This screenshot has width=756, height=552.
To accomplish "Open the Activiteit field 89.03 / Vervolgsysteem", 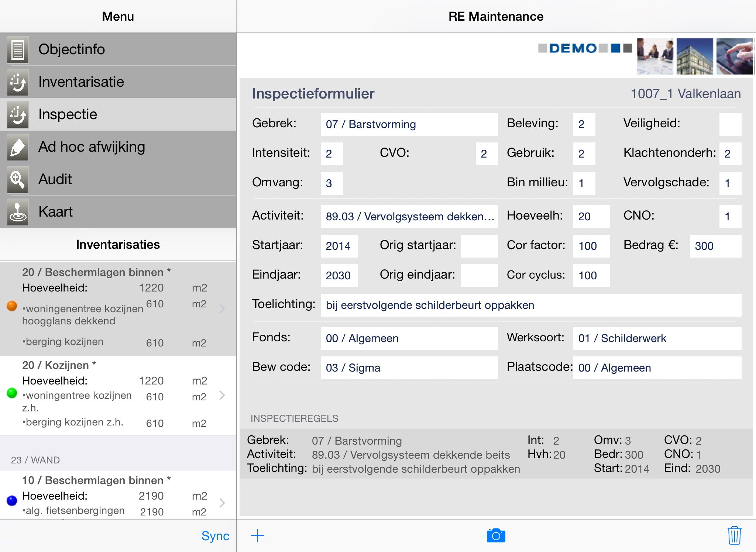I will pos(409,217).
